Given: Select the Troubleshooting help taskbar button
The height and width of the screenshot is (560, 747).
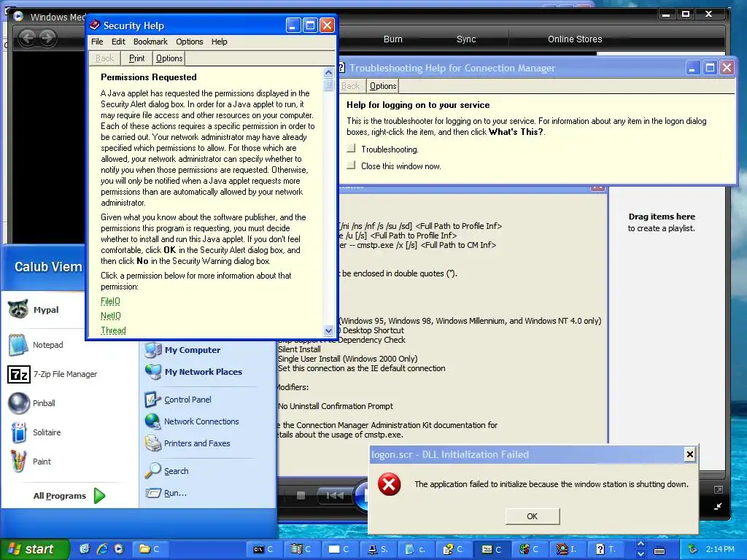Looking at the screenshot, I should click(x=606, y=549).
